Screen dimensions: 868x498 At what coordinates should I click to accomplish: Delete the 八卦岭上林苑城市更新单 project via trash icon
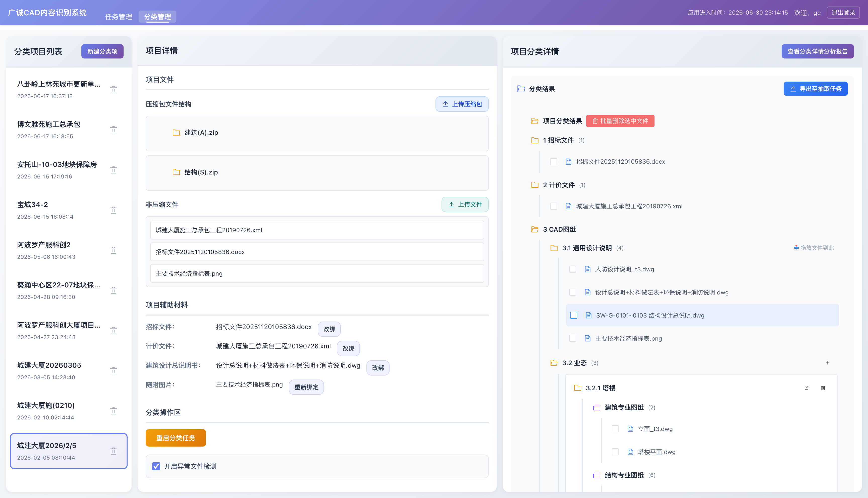point(114,90)
